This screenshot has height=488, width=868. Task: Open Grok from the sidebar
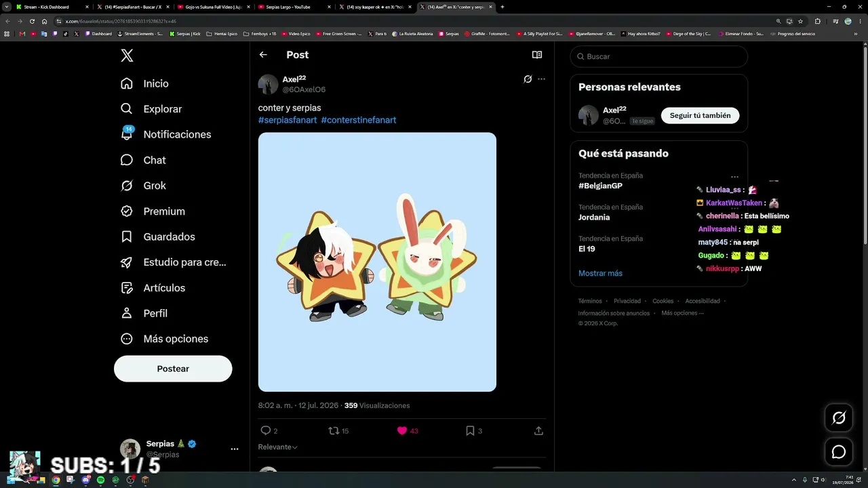click(143, 186)
